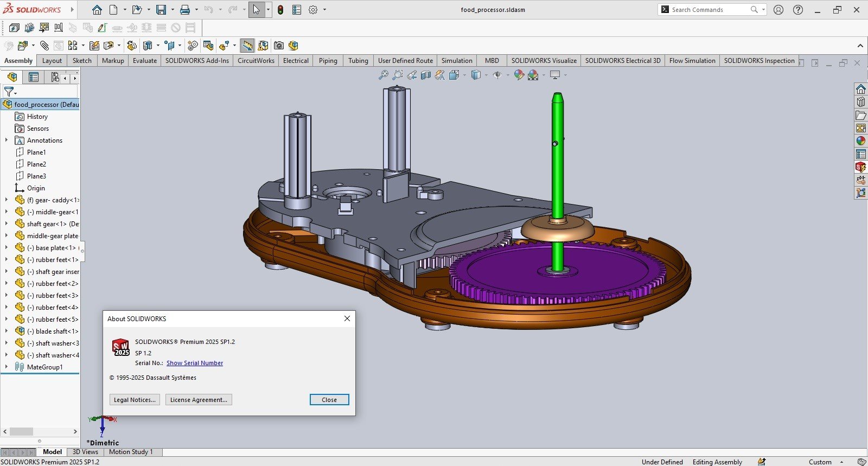Open View Settings monitor dropdown arrow
Image resolution: width=868 pixels, height=466 pixels.
click(565, 75)
